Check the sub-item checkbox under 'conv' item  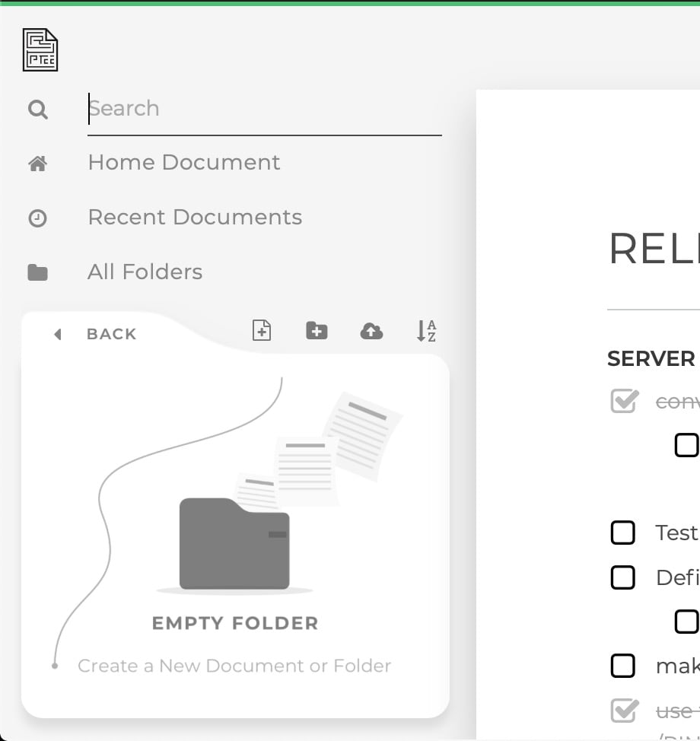pos(687,445)
